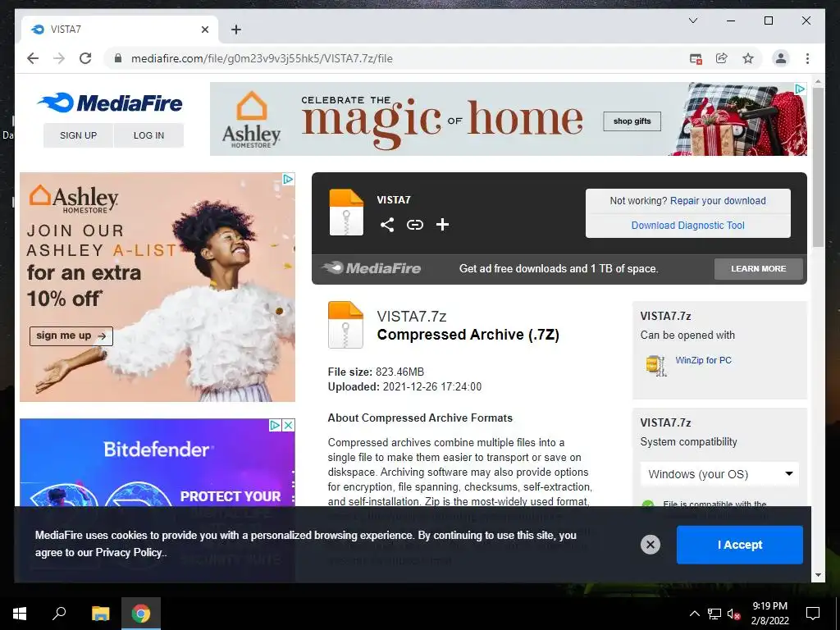
Task: Open the tab search chevron
Action: tap(692, 21)
